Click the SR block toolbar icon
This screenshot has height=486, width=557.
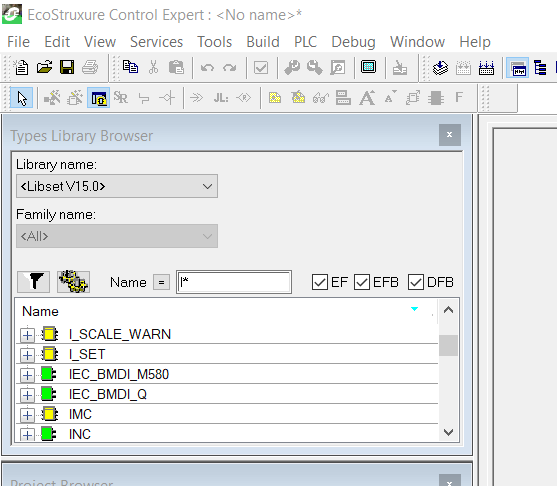(121, 97)
